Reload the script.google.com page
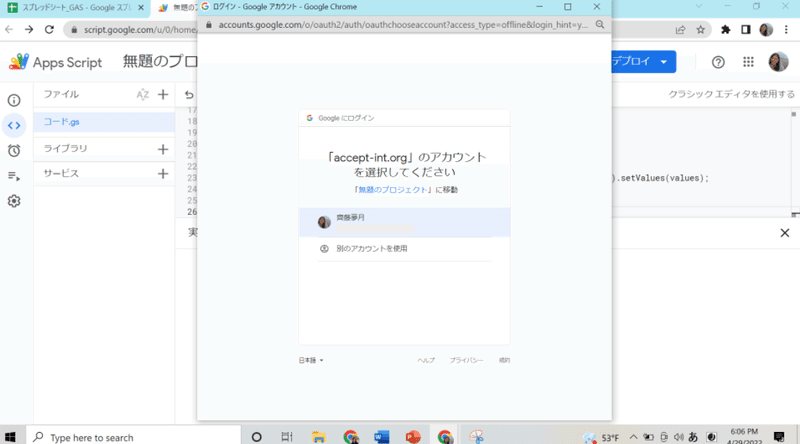 (49, 30)
